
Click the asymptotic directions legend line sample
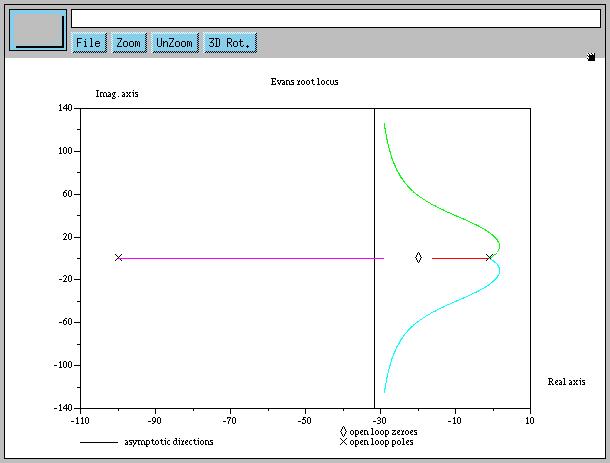click(x=98, y=441)
